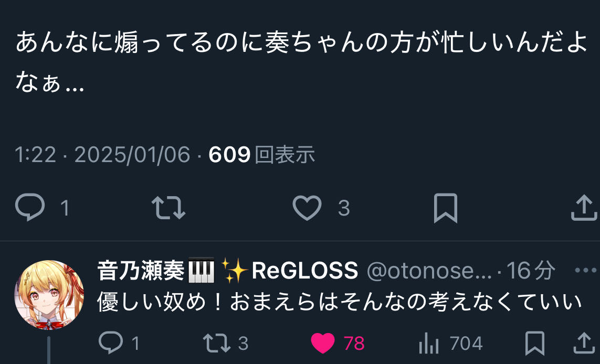
Task: Open the 609 回表示 view count
Action: 262,155
